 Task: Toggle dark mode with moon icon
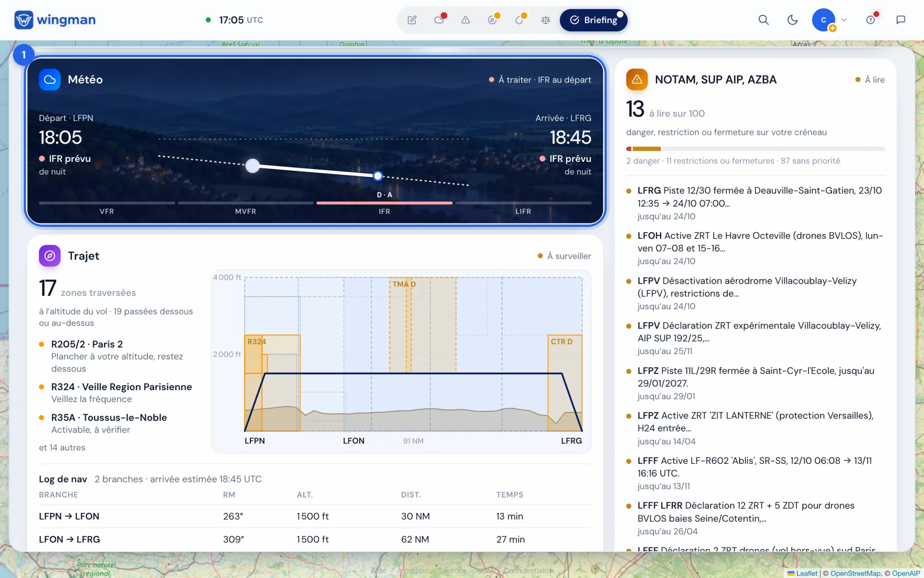[792, 20]
